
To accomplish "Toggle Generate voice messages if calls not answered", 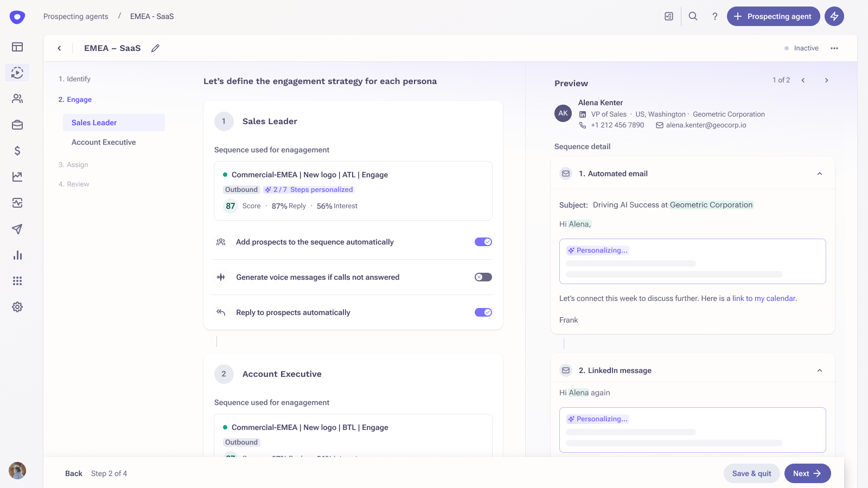I will [483, 277].
